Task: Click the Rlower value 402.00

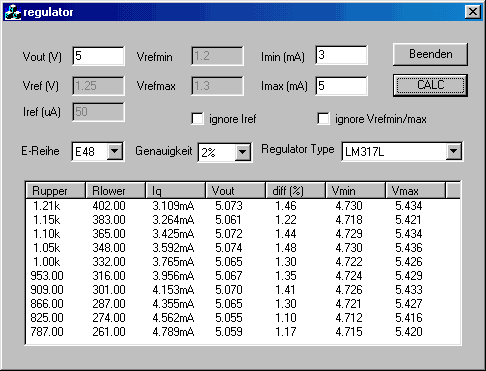Action: [109, 206]
